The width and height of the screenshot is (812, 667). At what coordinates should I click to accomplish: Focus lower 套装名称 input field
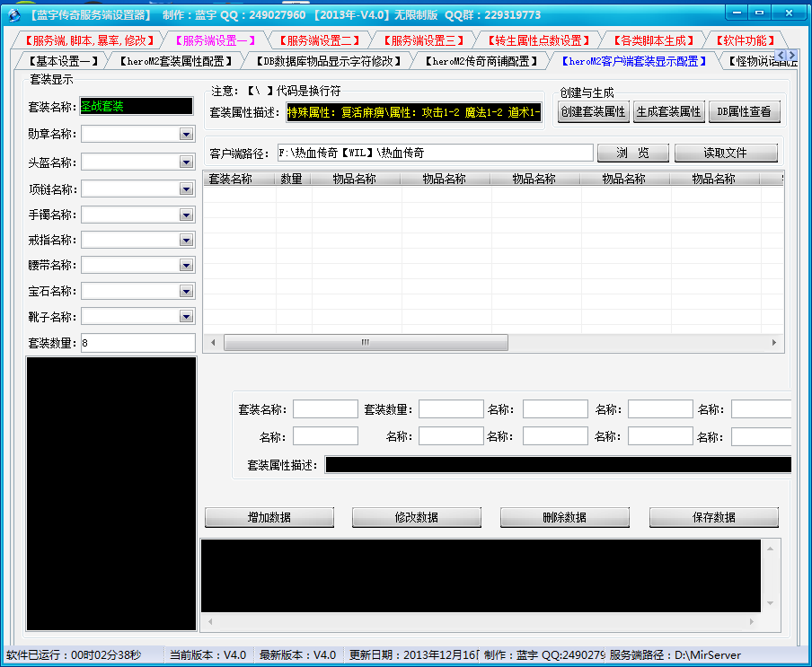[325, 408]
